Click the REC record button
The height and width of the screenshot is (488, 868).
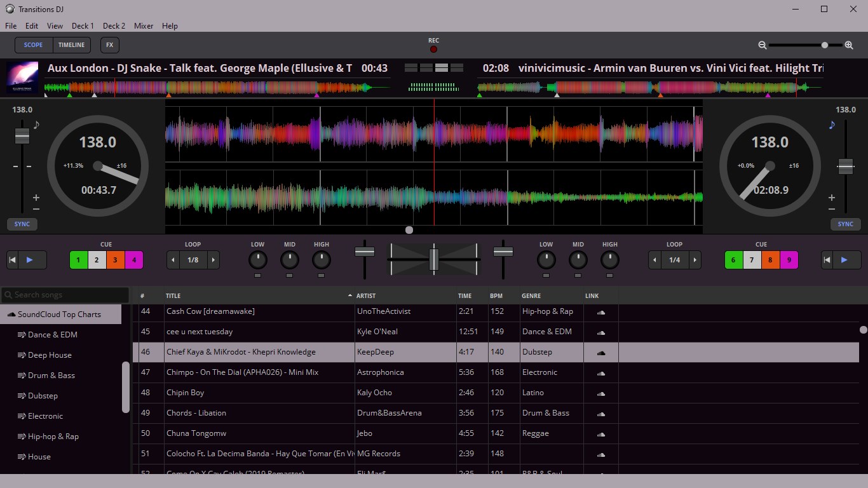[x=433, y=48]
